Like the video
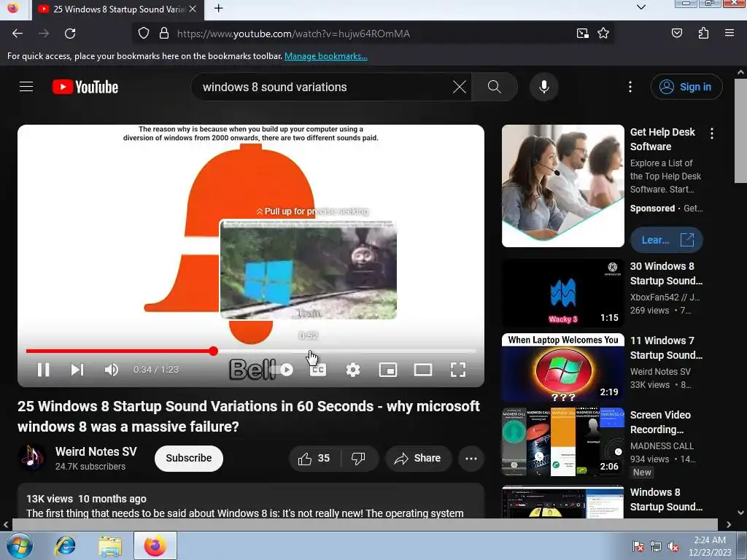 [x=314, y=458]
